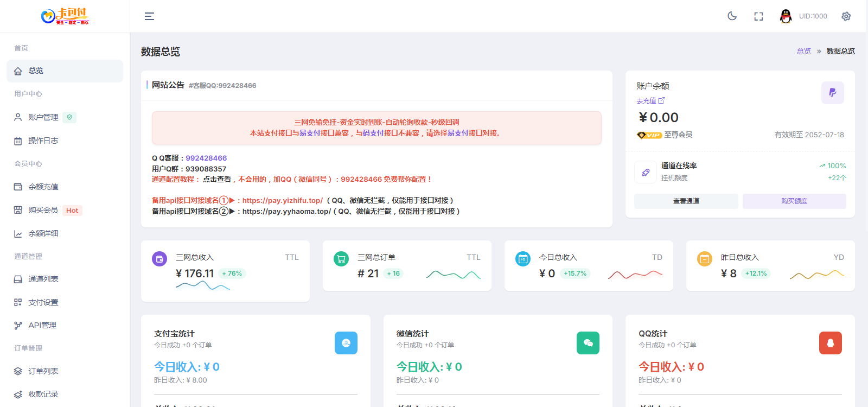
Task: Click the UID:1000 label
Action: [x=813, y=16]
